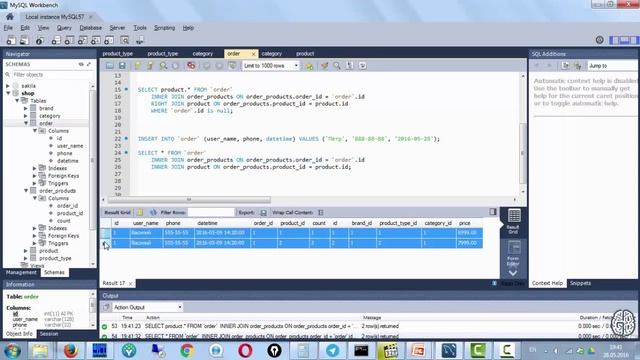Click the create stored procedure icon
This screenshot has width=640, height=360.
tap(96, 40)
